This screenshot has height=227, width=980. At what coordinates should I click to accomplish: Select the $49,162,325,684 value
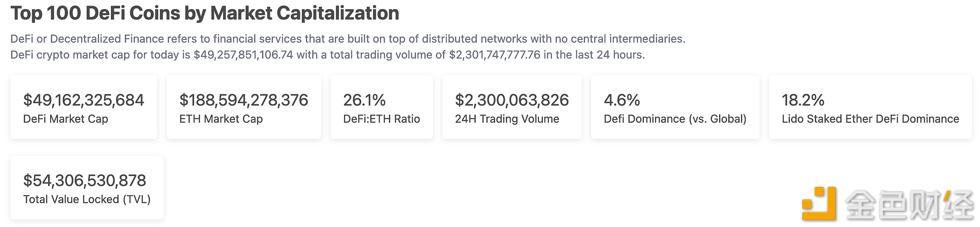[84, 100]
